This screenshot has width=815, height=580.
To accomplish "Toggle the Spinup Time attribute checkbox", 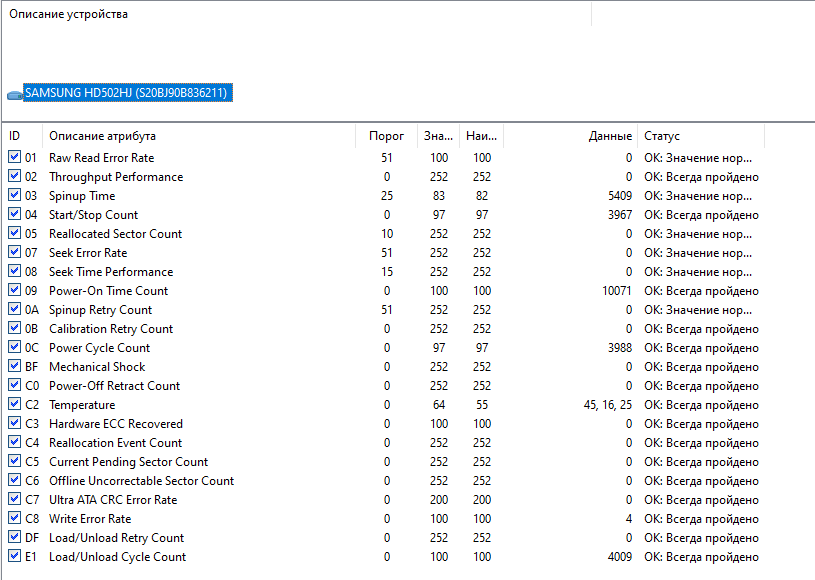I will tap(14, 196).
